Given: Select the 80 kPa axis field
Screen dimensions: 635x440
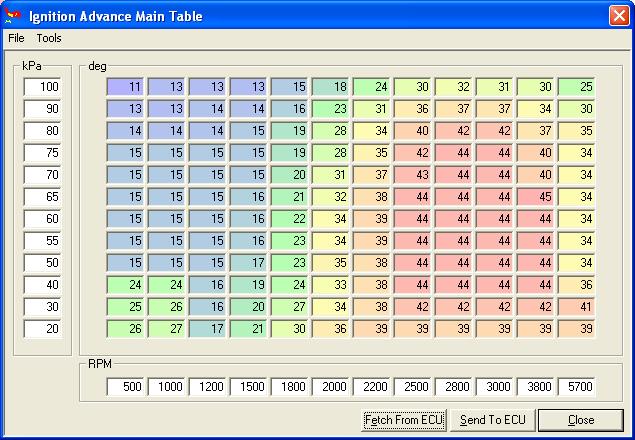Looking at the screenshot, I should (x=42, y=131).
